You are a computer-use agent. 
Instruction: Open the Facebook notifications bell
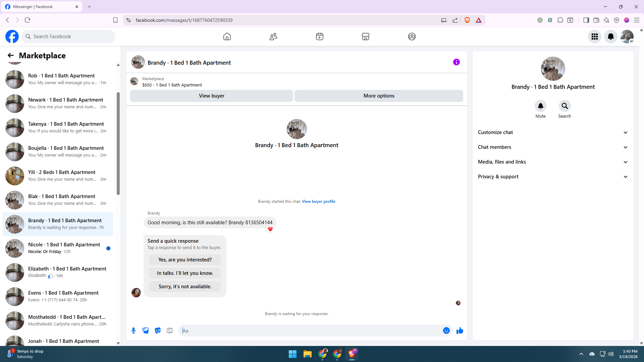[610, 37]
